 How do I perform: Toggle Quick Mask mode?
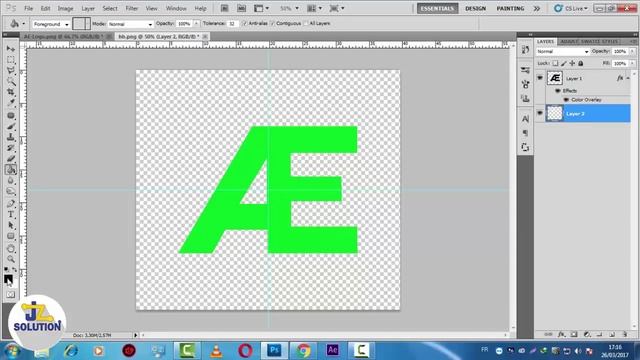[11, 294]
